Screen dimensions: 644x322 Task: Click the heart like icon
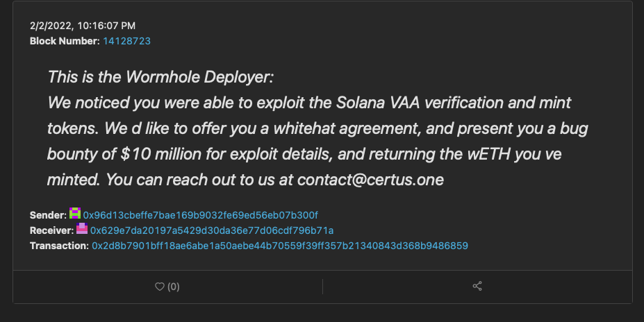click(x=158, y=287)
